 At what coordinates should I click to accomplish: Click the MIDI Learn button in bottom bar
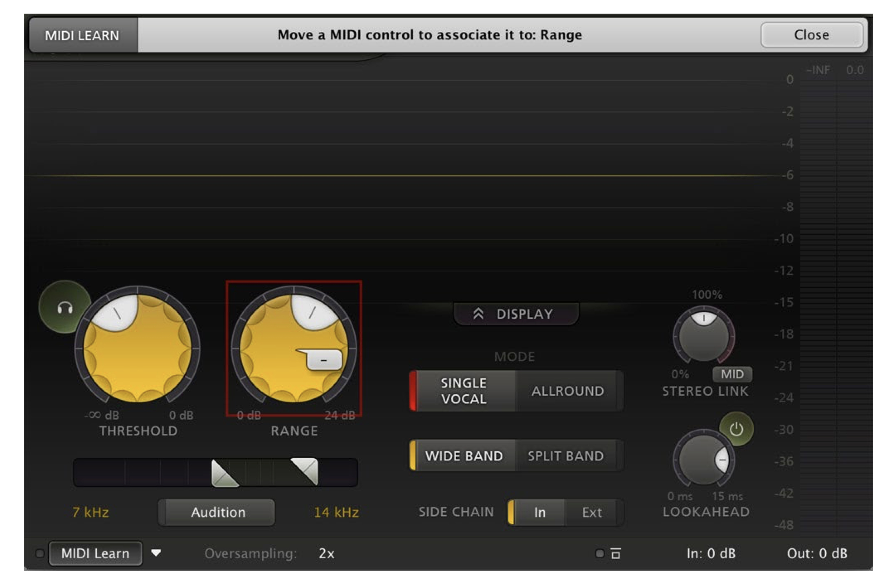click(x=95, y=553)
